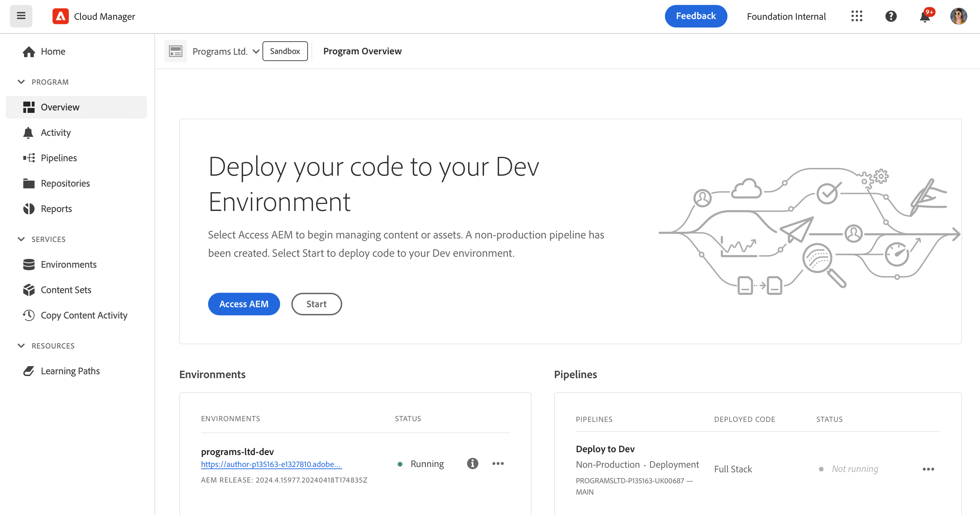Open the notifications bell icon

(925, 17)
